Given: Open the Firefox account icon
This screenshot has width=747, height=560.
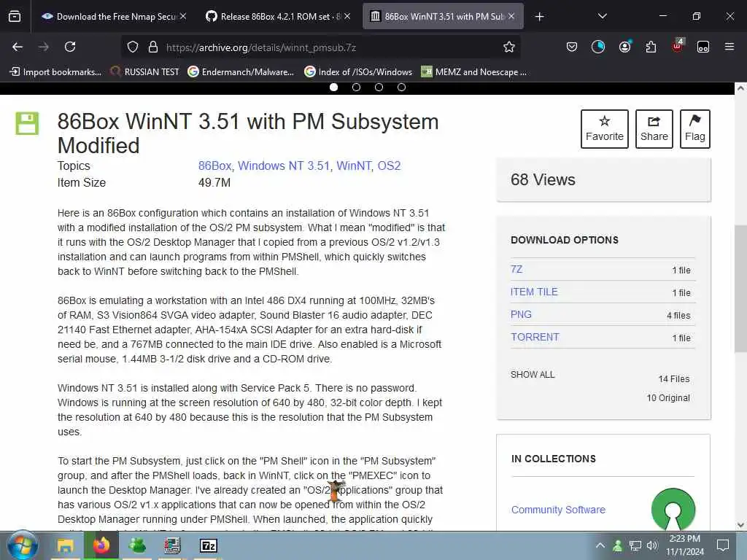Looking at the screenshot, I should [624, 47].
